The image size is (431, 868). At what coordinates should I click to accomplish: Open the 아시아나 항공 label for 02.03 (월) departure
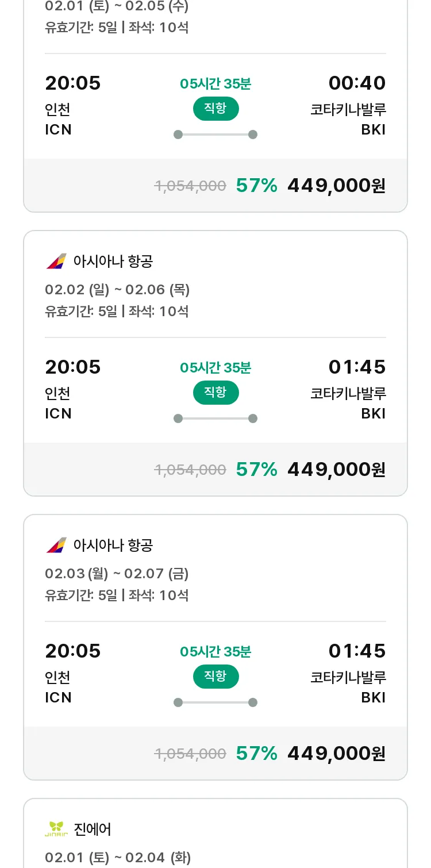(113, 545)
